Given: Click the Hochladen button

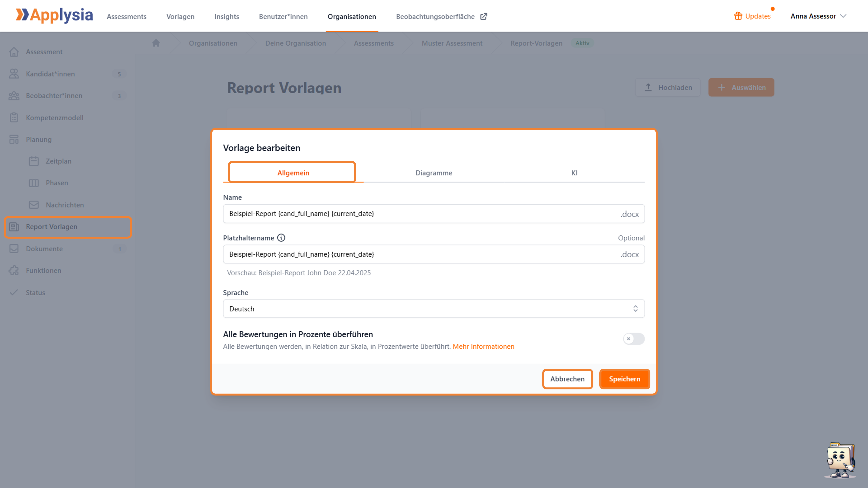Looking at the screenshot, I should coord(668,88).
